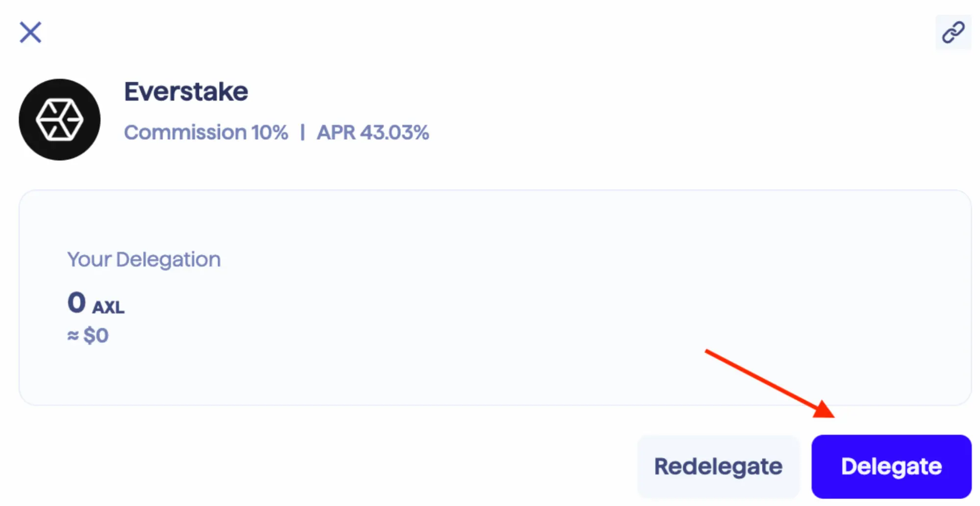Open the Everstake validator name

[x=186, y=91]
